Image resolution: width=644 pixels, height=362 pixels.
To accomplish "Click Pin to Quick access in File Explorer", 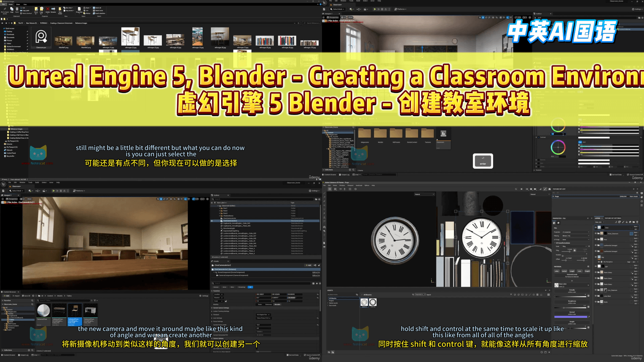I will coord(5,10).
